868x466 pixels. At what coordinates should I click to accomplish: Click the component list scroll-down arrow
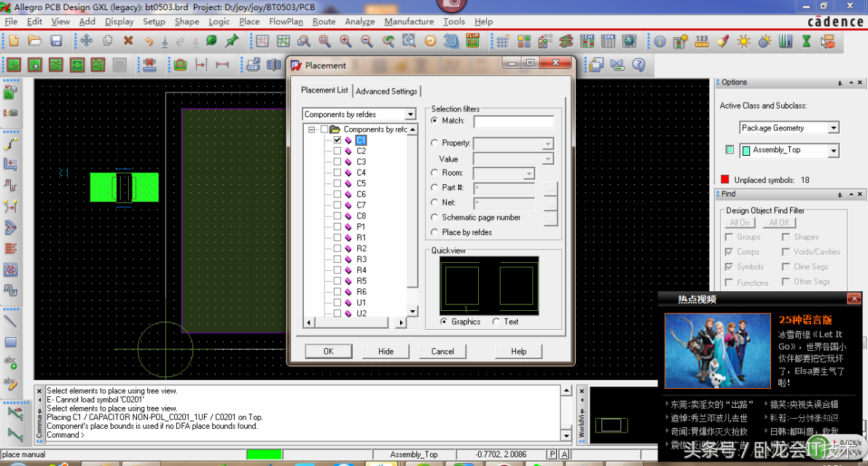click(413, 312)
